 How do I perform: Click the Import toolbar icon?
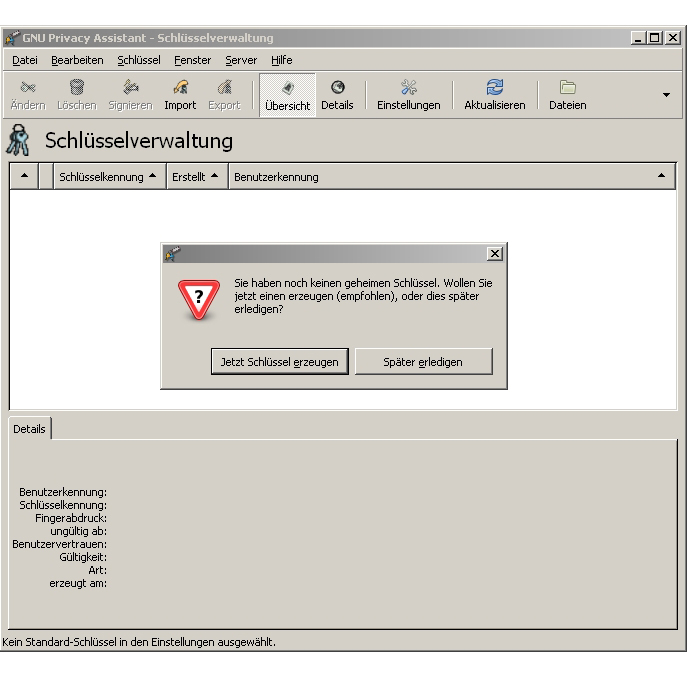[180, 95]
